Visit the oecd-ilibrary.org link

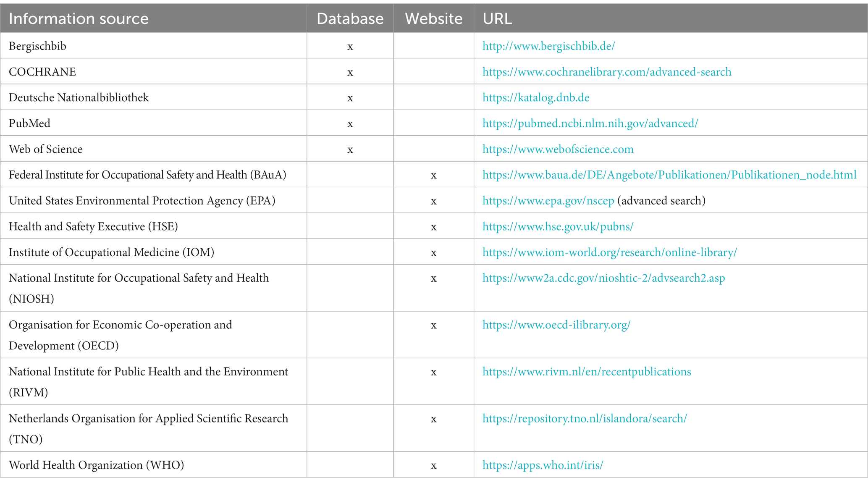click(556, 325)
